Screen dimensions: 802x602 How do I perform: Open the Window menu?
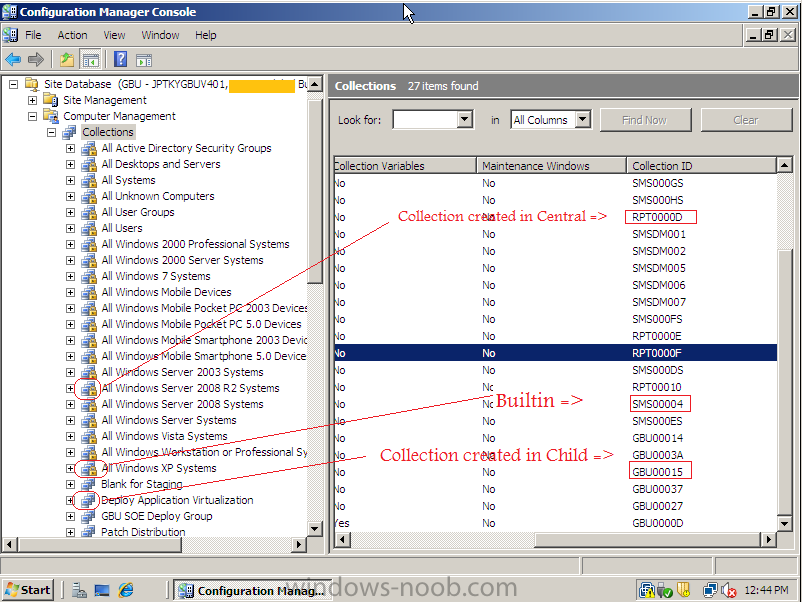point(160,35)
